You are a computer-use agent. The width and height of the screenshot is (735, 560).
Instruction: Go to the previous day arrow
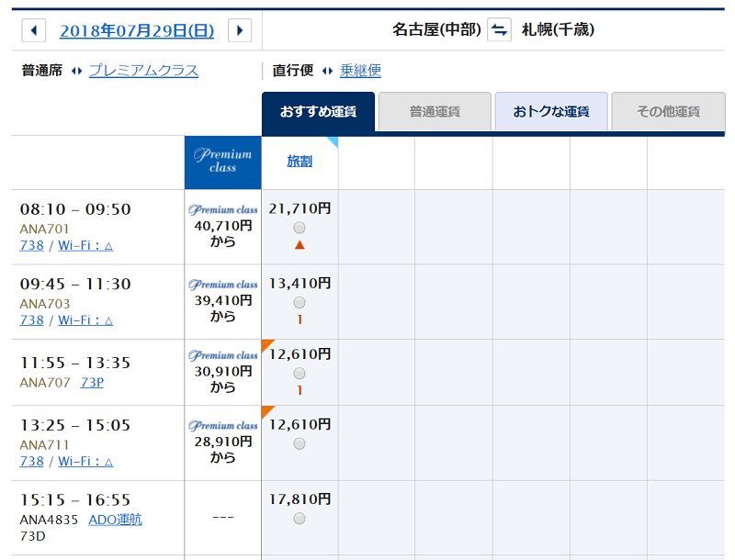[34, 30]
